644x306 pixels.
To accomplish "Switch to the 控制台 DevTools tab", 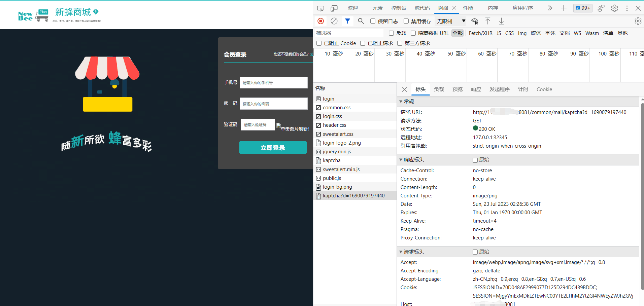I will point(399,8).
